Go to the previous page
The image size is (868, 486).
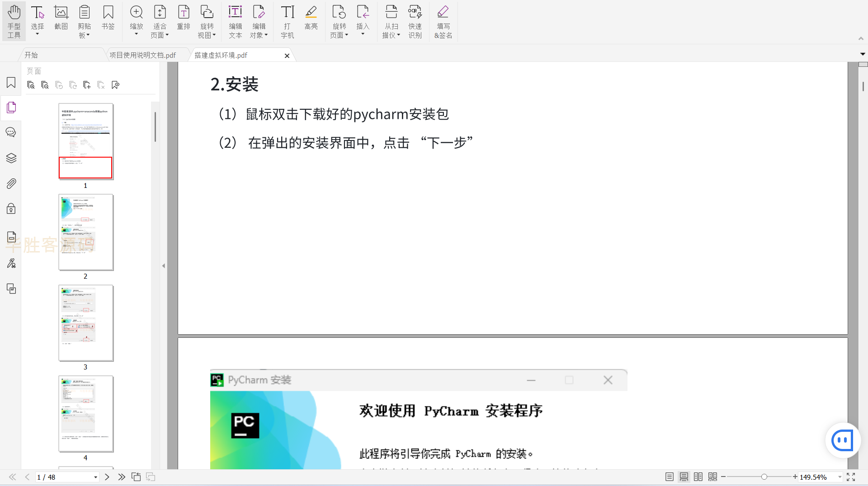pos(27,477)
